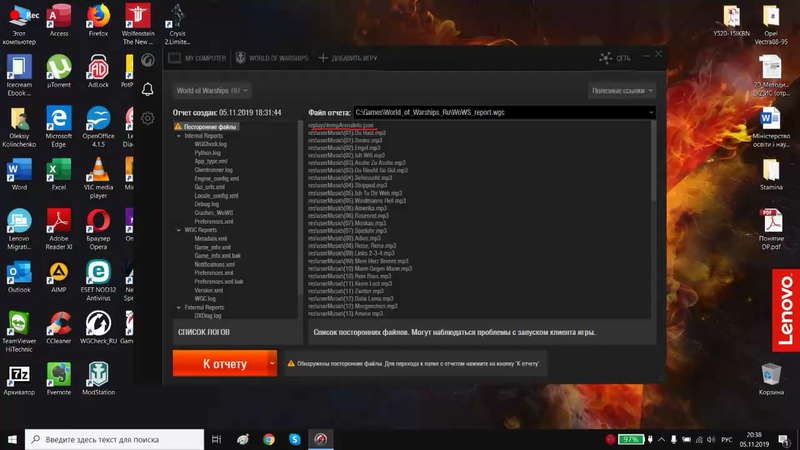Open the Полезные ссылки dropdown
Image resolution: width=800 pixels, height=450 pixels.
[x=622, y=90]
